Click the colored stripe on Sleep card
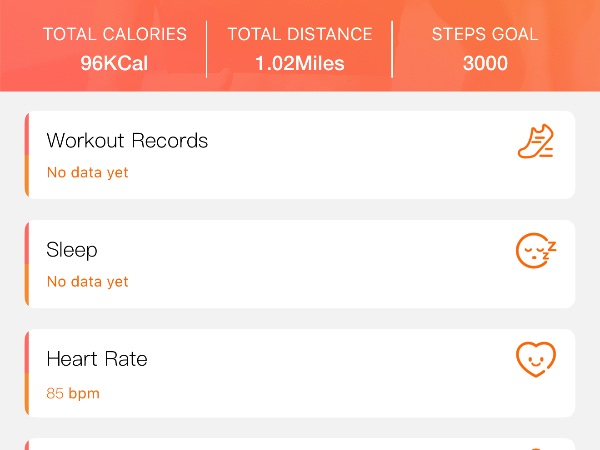 27,264
